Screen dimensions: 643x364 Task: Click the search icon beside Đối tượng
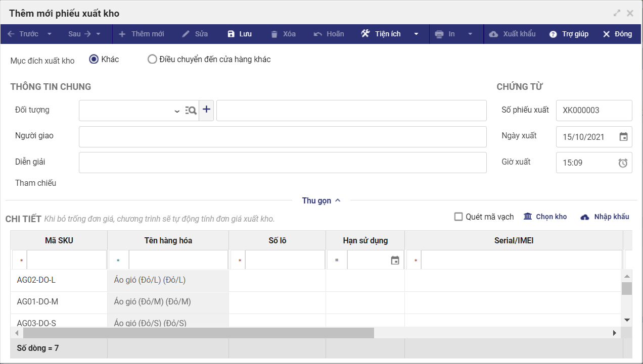point(191,111)
